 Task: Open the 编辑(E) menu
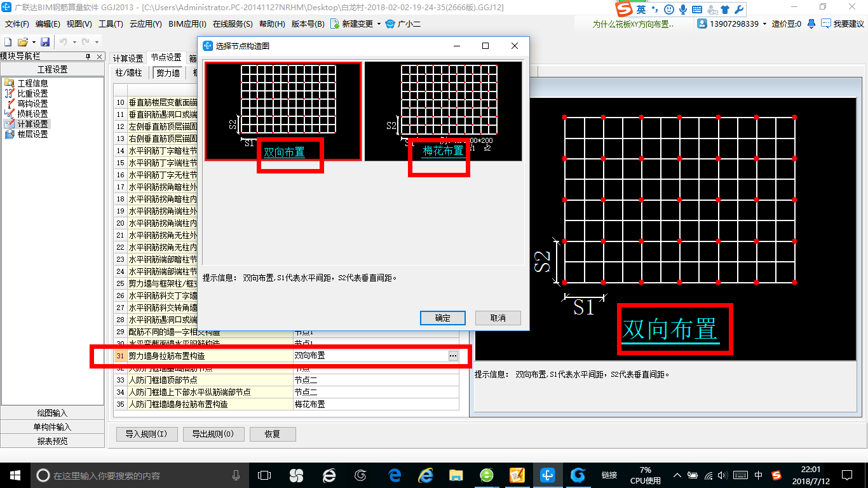[48, 24]
